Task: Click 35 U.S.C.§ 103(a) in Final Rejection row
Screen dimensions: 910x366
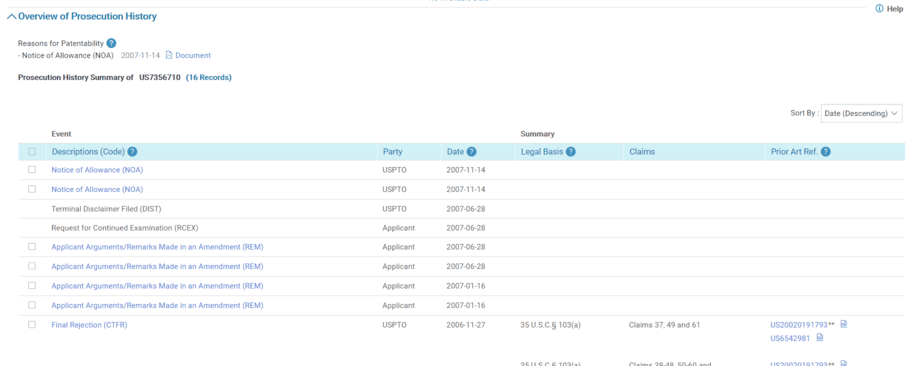Action: 551,325
